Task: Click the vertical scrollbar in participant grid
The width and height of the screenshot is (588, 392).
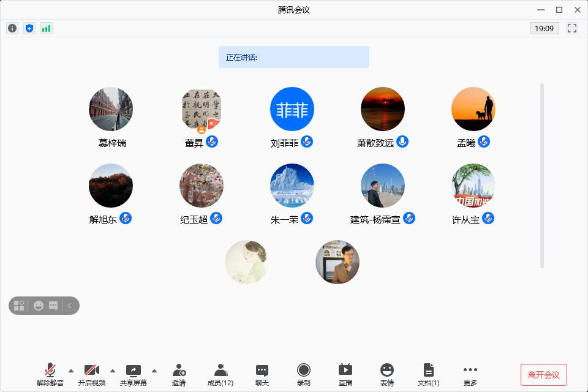Action: pyautogui.click(x=541, y=175)
